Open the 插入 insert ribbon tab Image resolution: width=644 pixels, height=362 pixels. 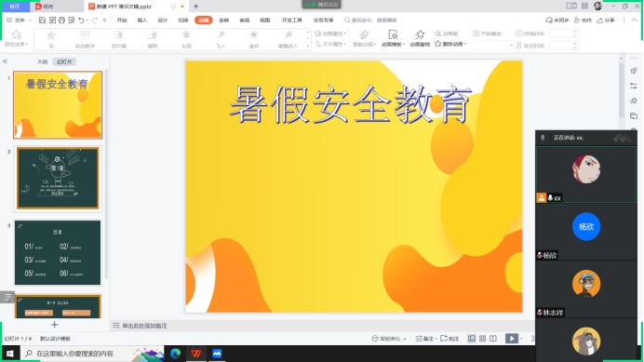[x=142, y=20]
